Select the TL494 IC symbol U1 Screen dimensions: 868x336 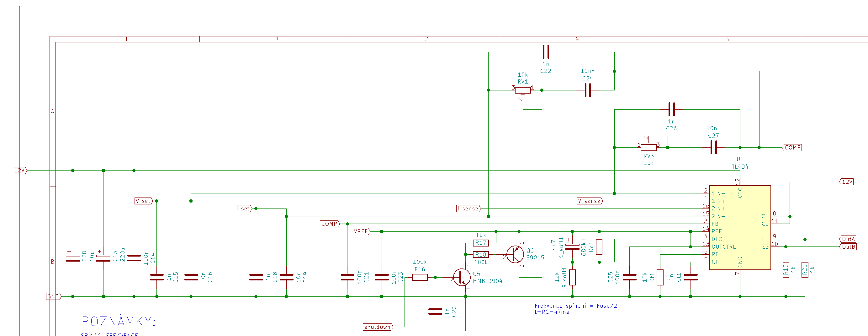pyautogui.click(x=740, y=228)
